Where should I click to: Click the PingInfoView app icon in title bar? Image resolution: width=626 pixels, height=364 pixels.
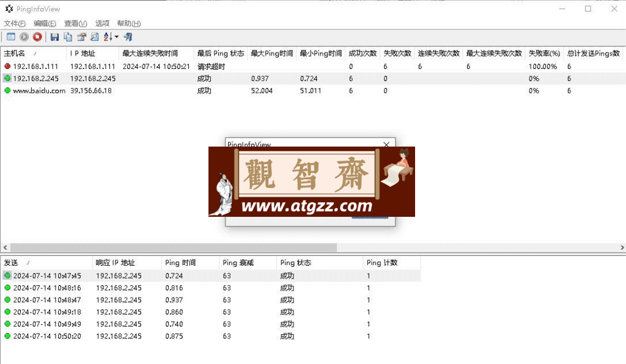pyautogui.click(x=9, y=9)
